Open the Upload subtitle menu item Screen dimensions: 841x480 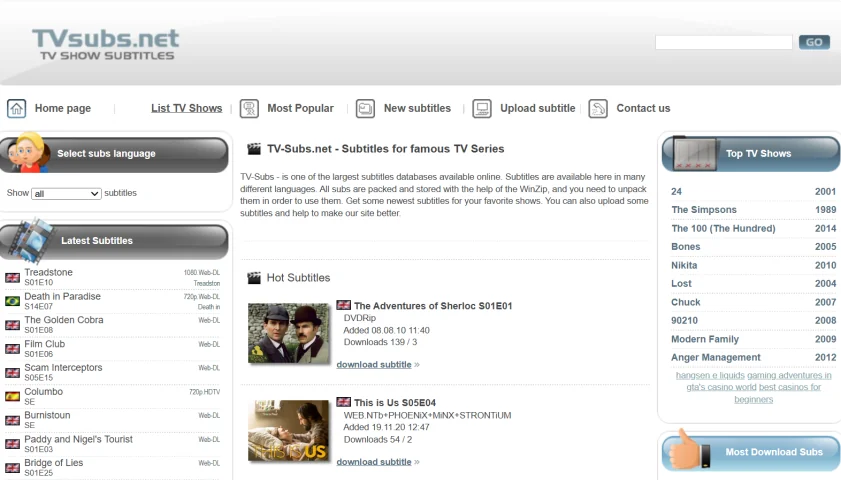[537, 108]
